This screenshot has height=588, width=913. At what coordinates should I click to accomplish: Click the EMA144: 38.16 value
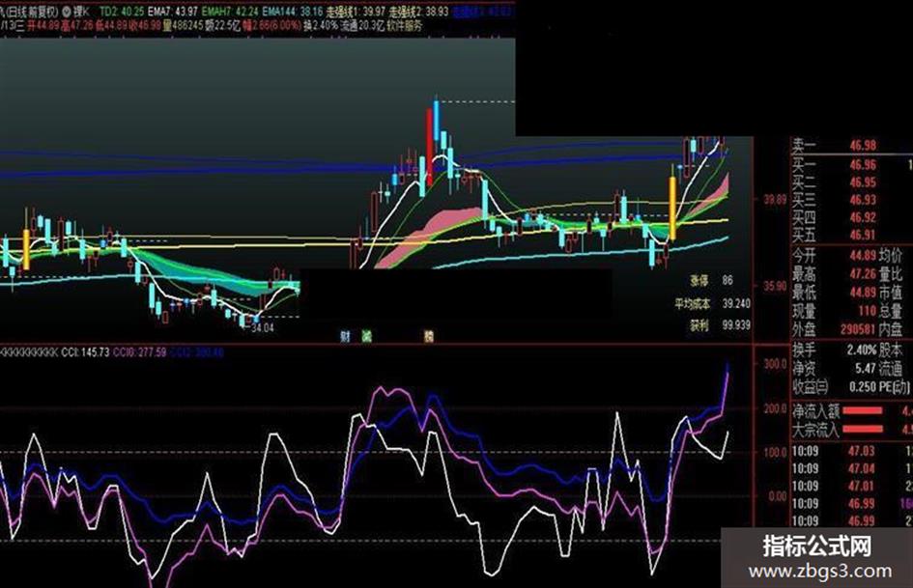(293, 11)
